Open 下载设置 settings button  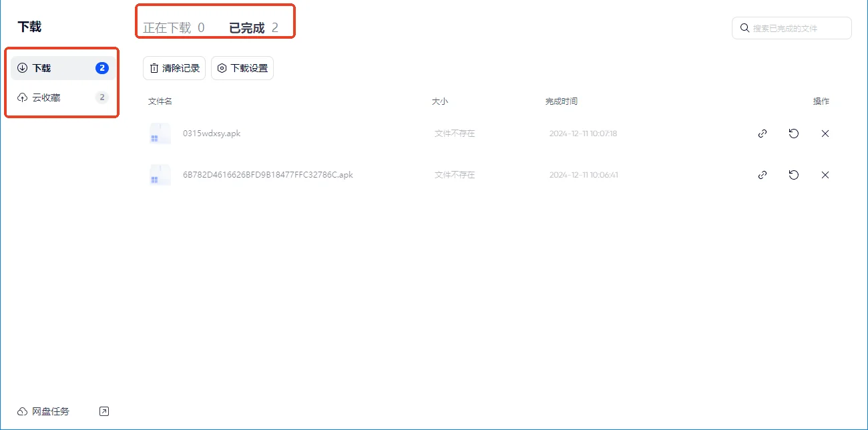(x=242, y=68)
